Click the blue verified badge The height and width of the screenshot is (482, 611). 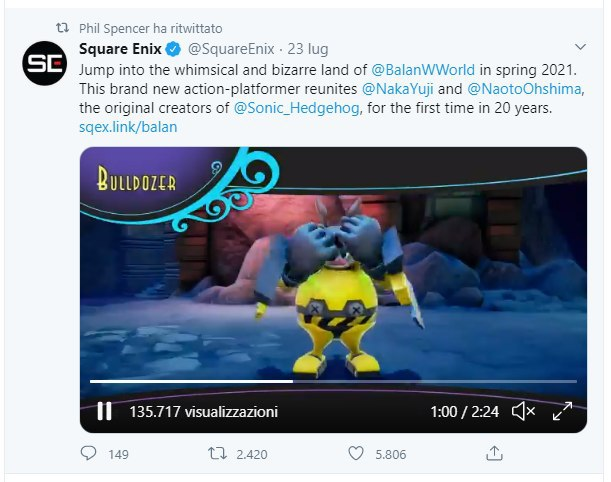tap(173, 49)
